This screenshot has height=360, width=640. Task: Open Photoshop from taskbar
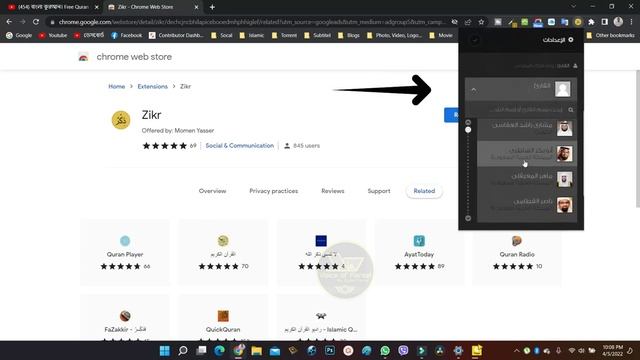[x=330, y=351]
